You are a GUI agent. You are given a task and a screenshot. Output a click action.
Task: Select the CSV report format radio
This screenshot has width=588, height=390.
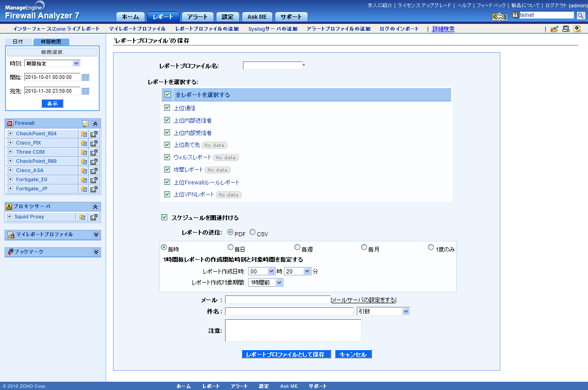(253, 233)
